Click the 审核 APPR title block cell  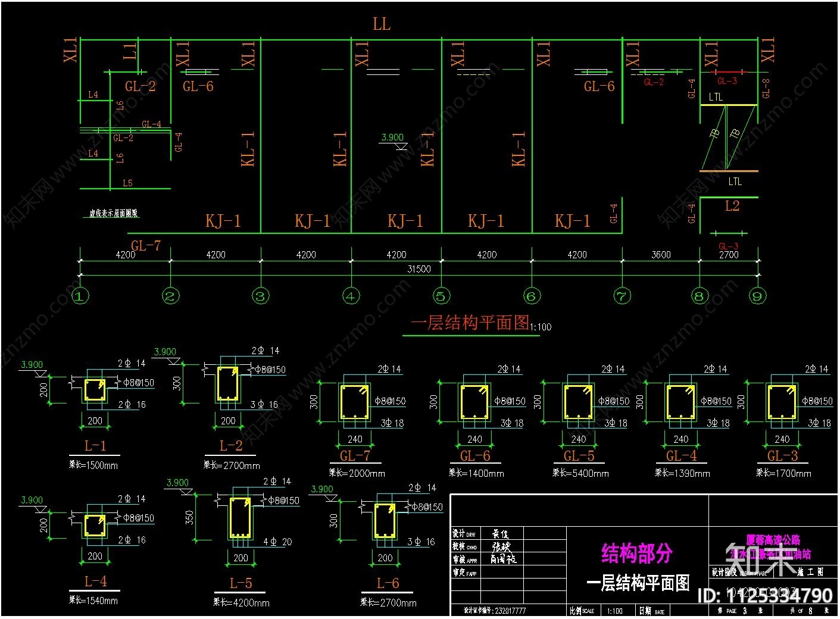click(x=466, y=559)
